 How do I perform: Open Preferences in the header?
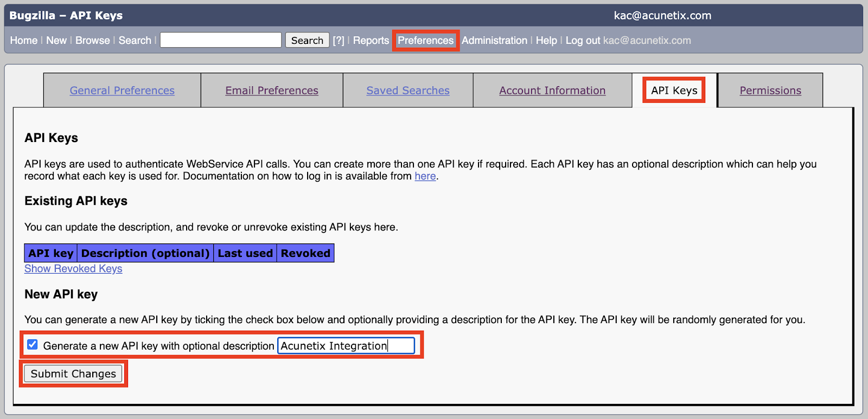[426, 41]
